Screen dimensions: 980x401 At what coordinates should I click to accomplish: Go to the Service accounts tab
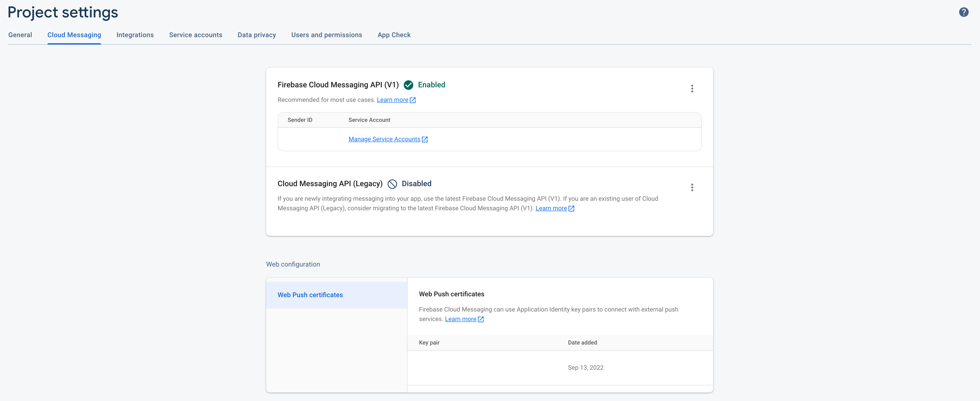pos(196,35)
